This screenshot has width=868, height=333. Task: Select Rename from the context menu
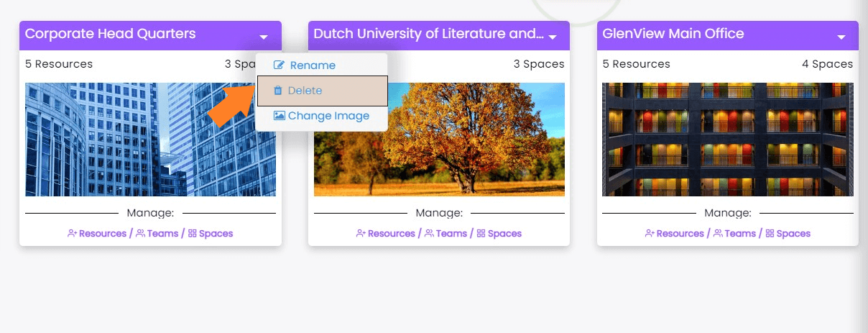point(313,65)
